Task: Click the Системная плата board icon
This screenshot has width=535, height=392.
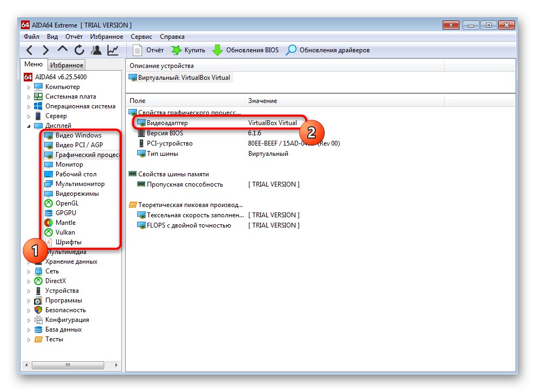Action: 38,97
